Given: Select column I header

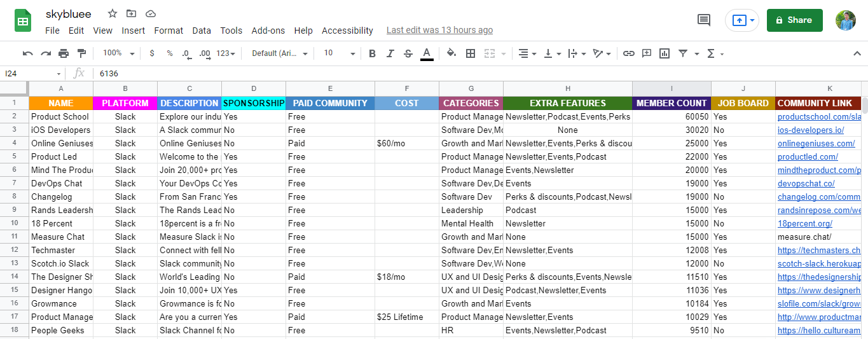Looking at the screenshot, I should pyautogui.click(x=672, y=88).
